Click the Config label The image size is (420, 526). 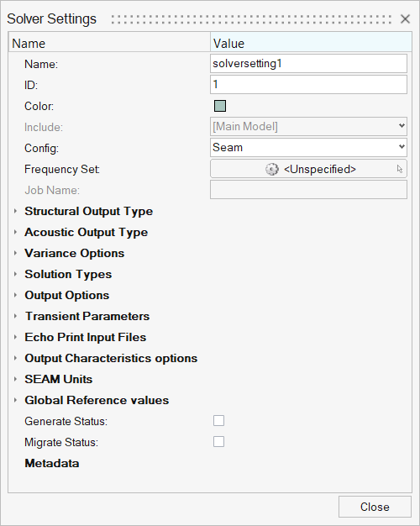tap(42, 148)
